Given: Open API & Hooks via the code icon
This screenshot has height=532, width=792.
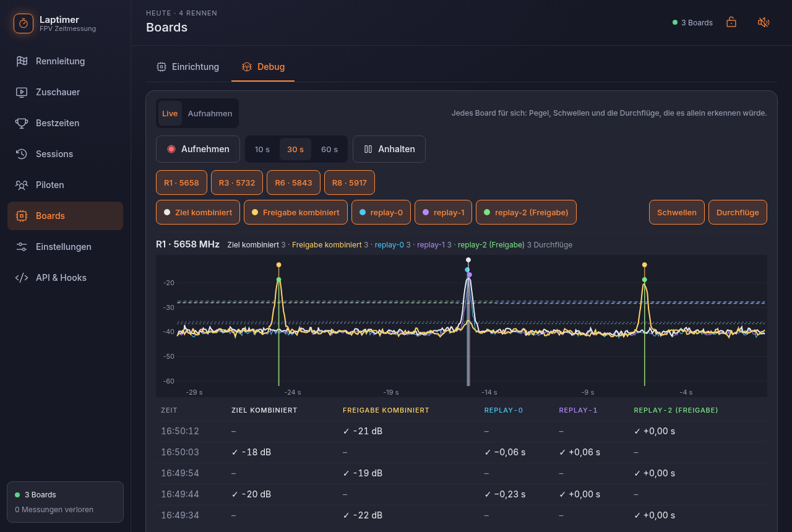Looking at the screenshot, I should pos(22,278).
